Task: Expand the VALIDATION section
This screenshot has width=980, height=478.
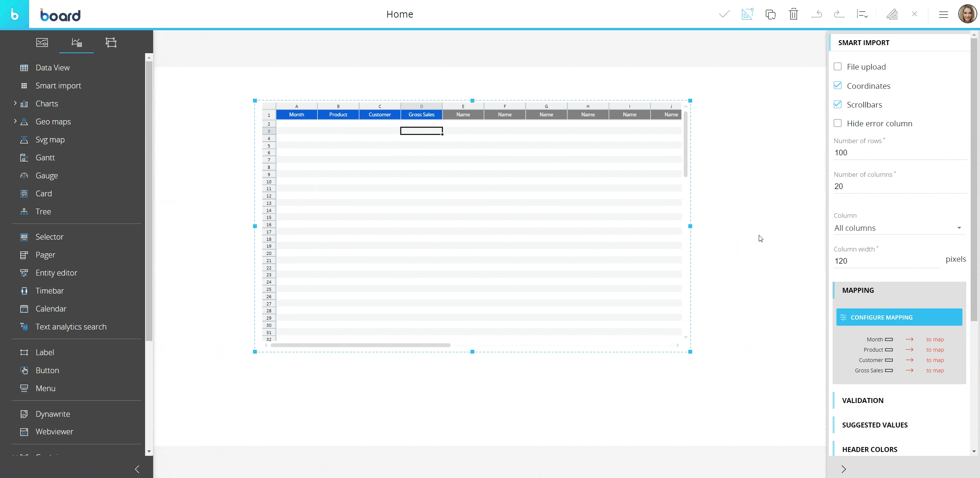Action: click(899, 400)
